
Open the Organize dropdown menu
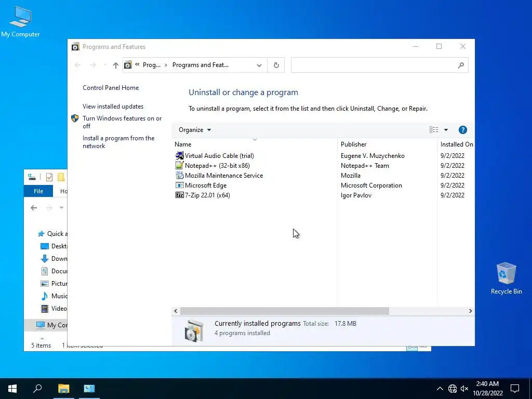click(x=195, y=130)
